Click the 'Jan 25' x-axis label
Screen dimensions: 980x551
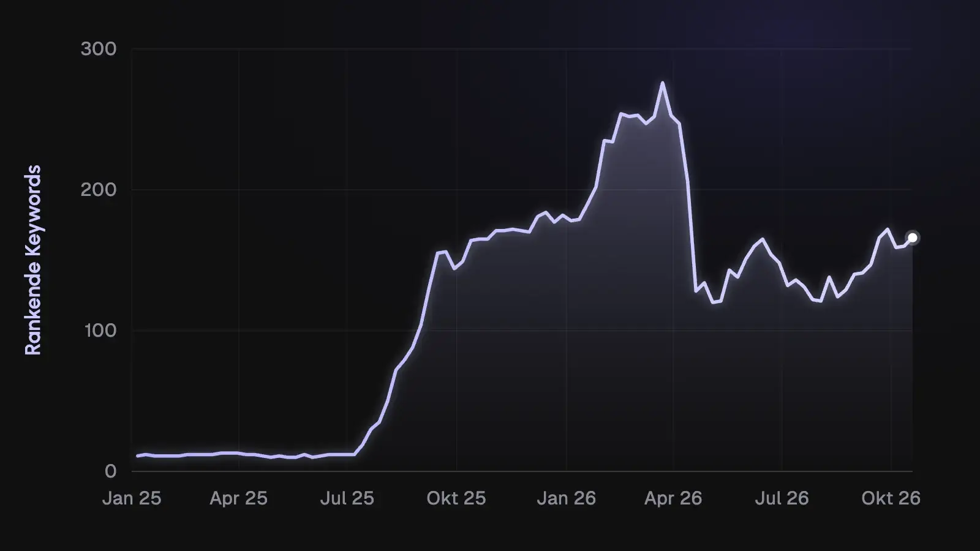tap(132, 498)
